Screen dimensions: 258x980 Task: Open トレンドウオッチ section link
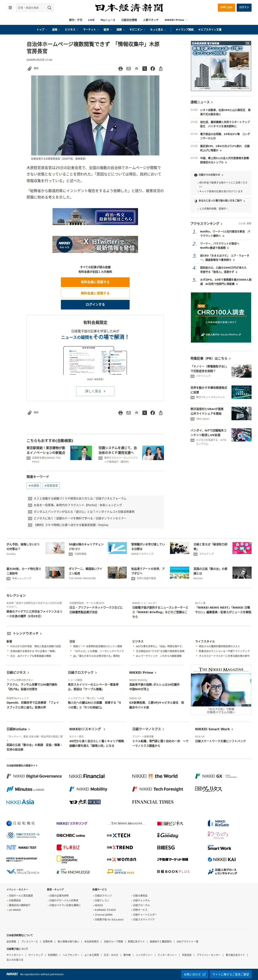28,633
